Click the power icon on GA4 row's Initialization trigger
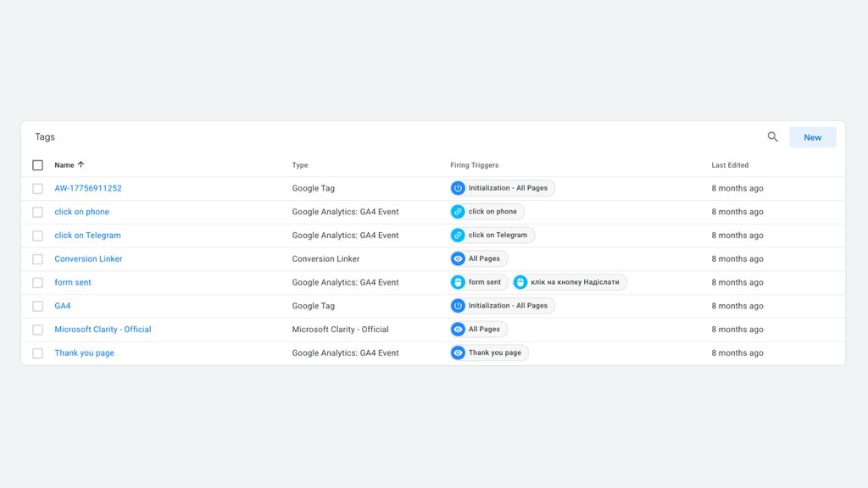Image resolution: width=868 pixels, height=488 pixels. [x=458, y=305]
